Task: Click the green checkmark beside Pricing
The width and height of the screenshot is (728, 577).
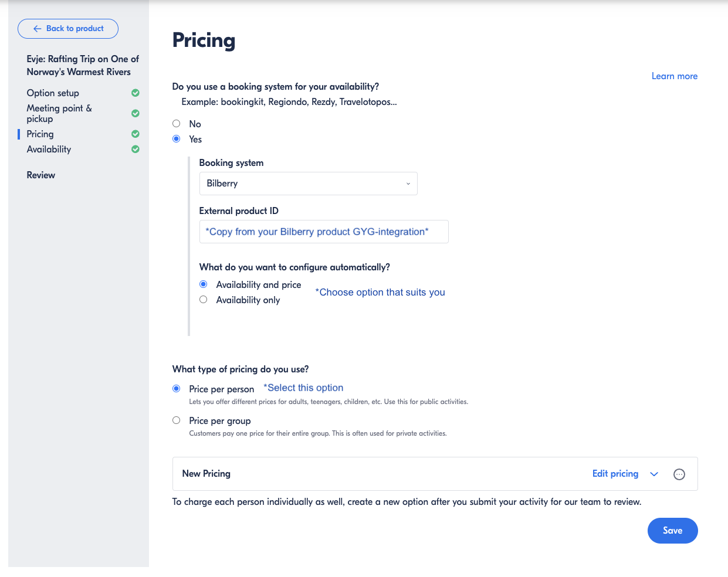Action: (x=136, y=134)
